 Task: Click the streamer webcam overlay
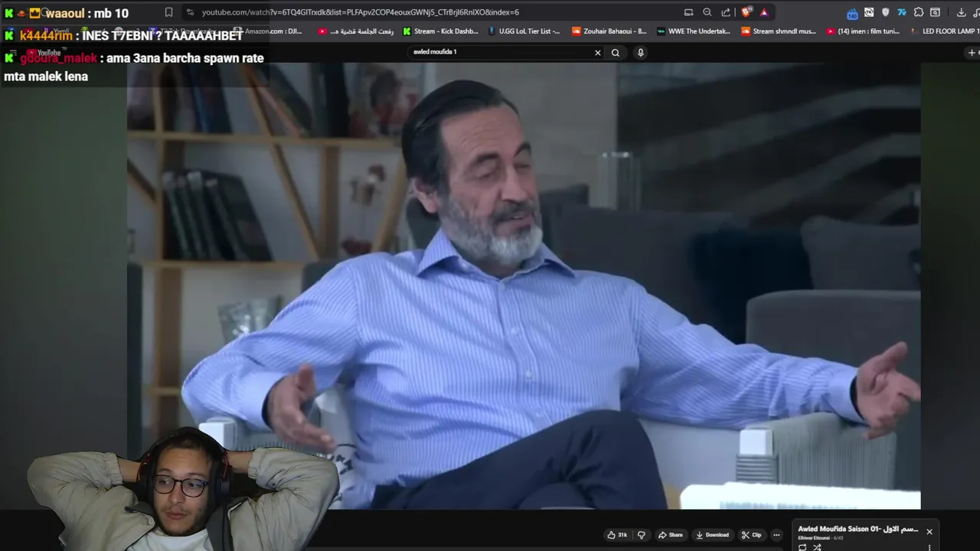184,490
